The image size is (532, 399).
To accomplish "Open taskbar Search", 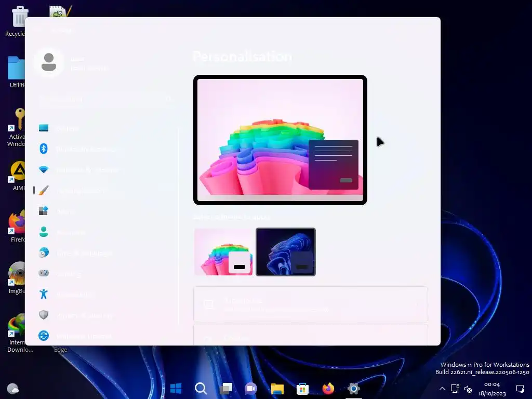I will [x=201, y=388].
